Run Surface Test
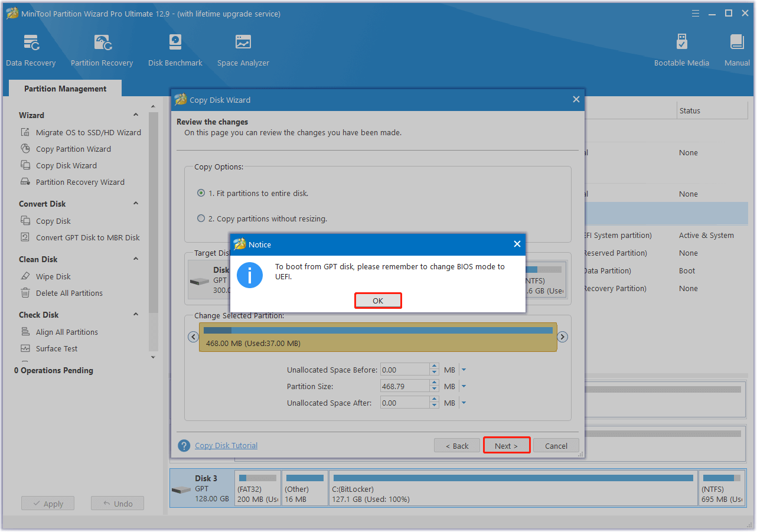The width and height of the screenshot is (757, 532). (49, 348)
